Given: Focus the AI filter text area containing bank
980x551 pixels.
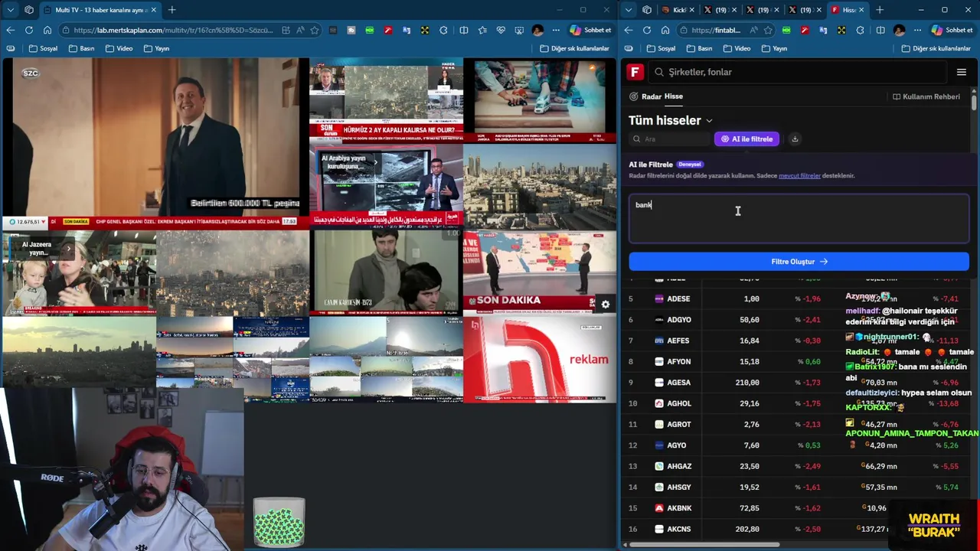Looking at the screenshot, I should pos(799,219).
